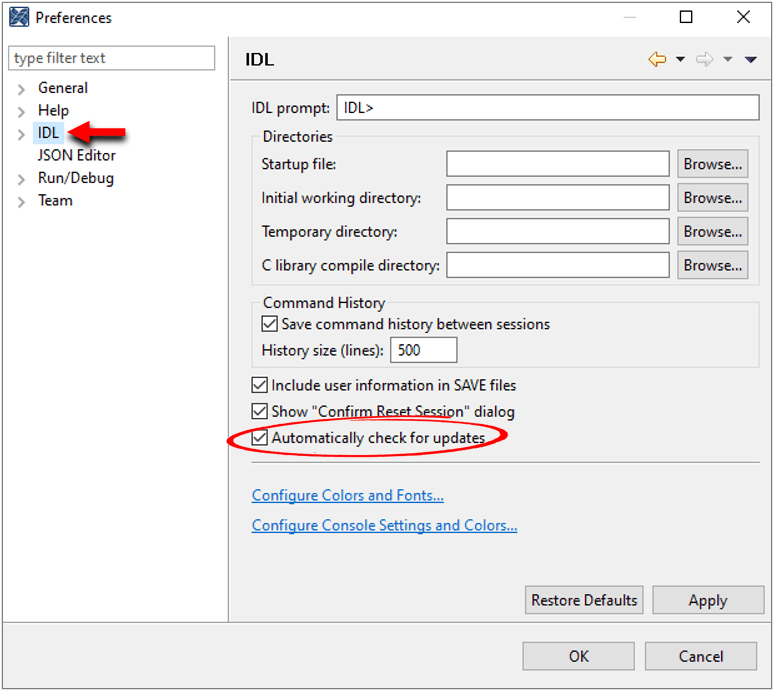The image size is (778, 695).
Task: Expand the IDL tree node
Action: 21,134
